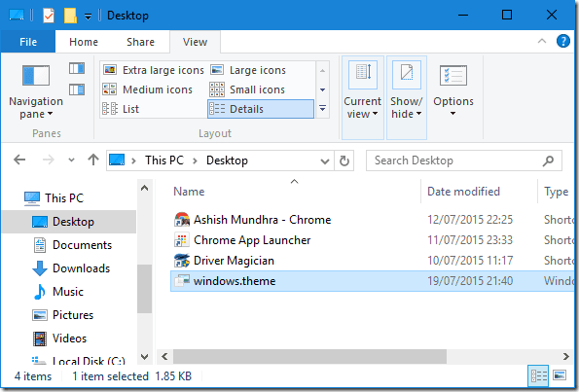Select the View ribbon tab

[195, 42]
